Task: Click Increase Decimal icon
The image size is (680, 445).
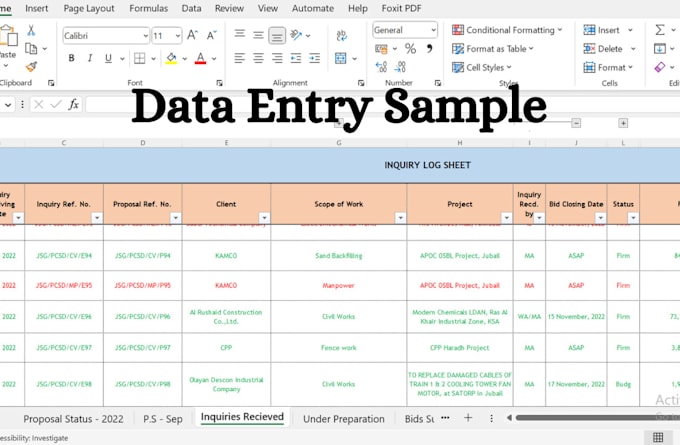Action: 381,66
